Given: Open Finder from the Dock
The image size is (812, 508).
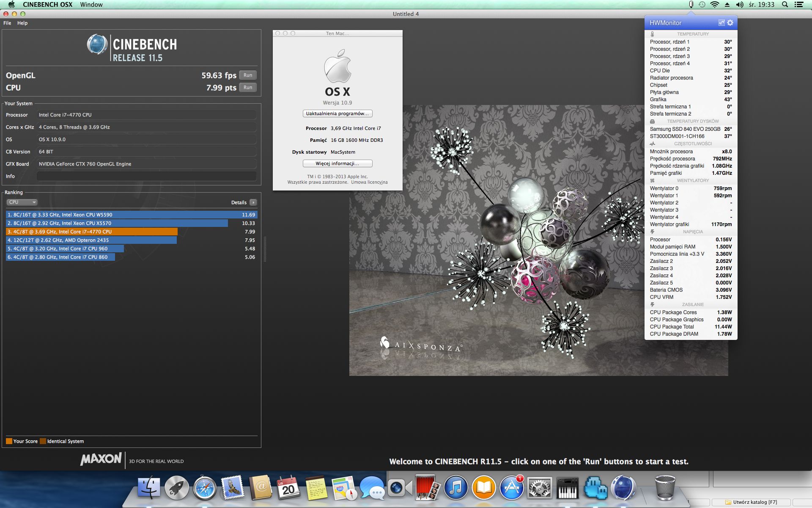Looking at the screenshot, I should (149, 488).
